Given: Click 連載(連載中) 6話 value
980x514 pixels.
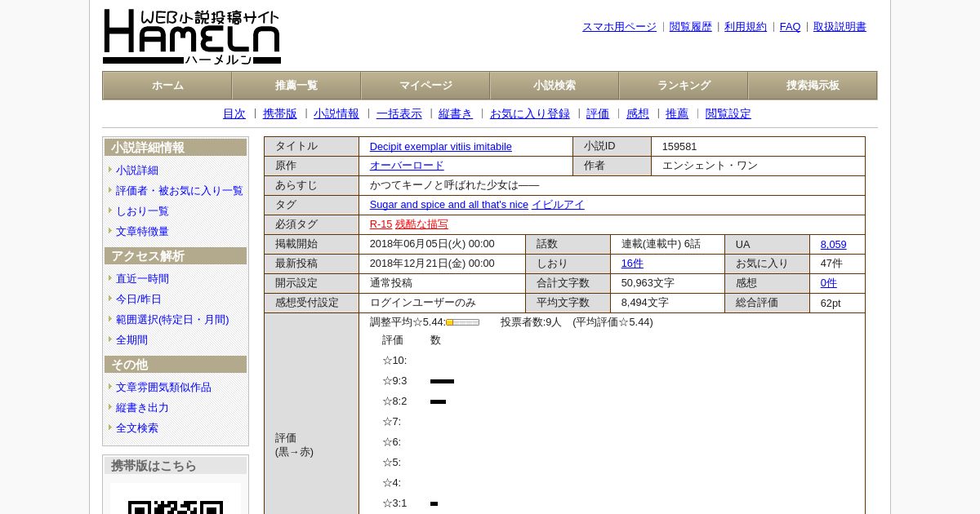Looking at the screenshot, I should (661, 245).
